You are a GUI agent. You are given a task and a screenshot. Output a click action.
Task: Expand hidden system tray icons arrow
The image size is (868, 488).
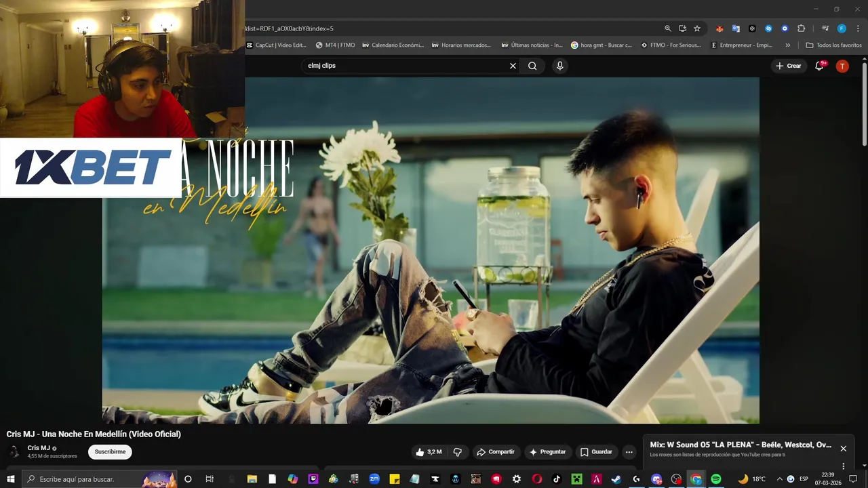(779, 479)
